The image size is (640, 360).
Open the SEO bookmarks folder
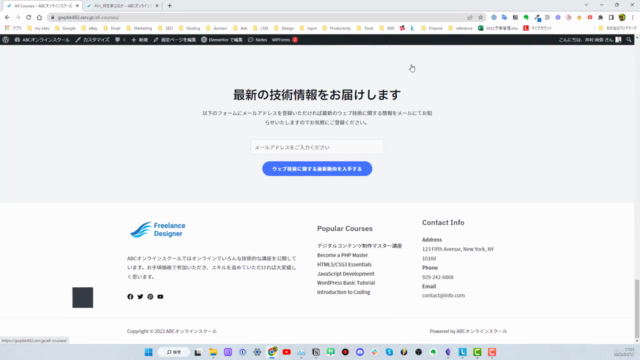tap(166, 28)
